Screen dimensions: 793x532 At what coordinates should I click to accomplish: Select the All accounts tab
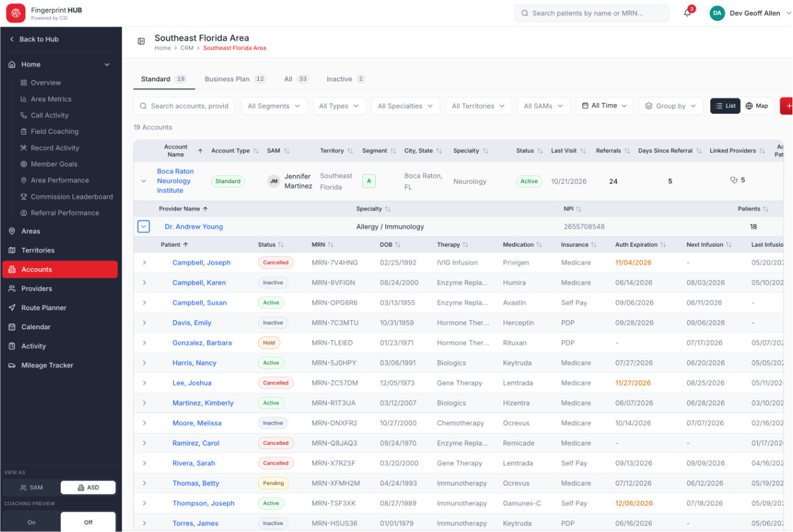(x=296, y=79)
